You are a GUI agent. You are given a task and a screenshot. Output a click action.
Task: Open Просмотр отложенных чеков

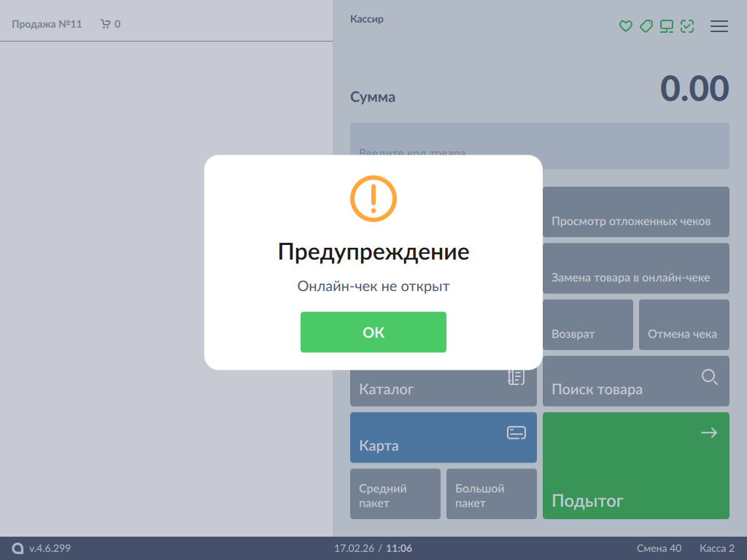635,212
